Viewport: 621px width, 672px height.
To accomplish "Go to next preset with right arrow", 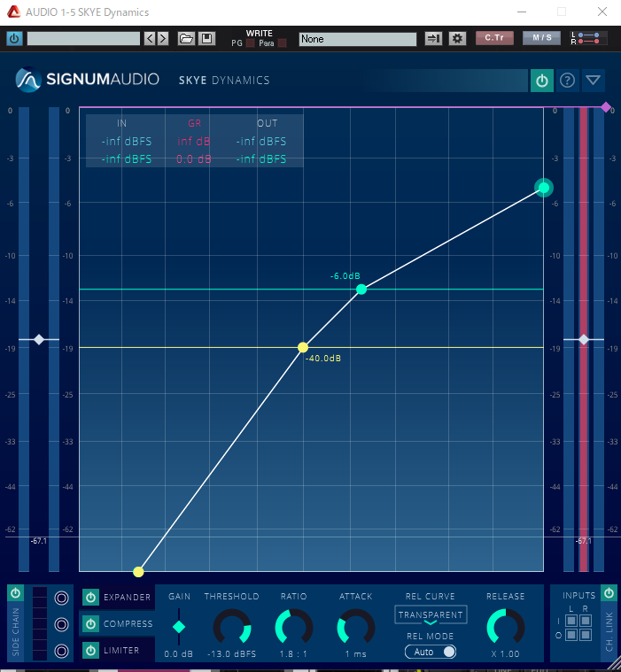I will 162,39.
